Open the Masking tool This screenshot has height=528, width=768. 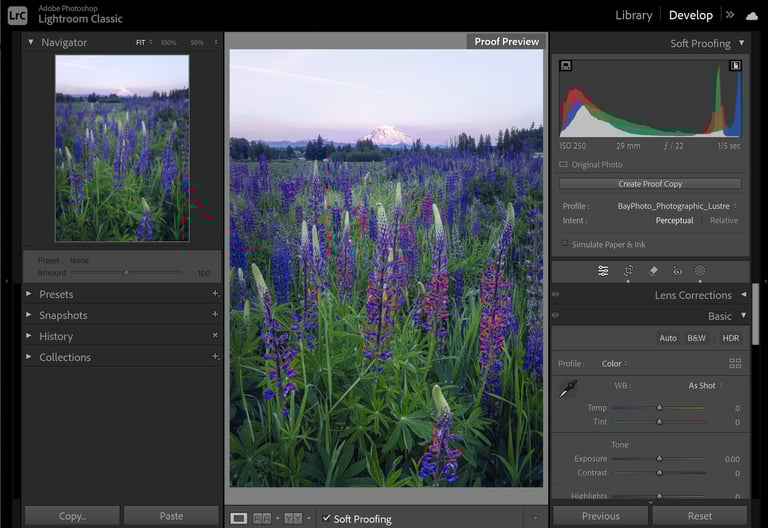click(700, 270)
